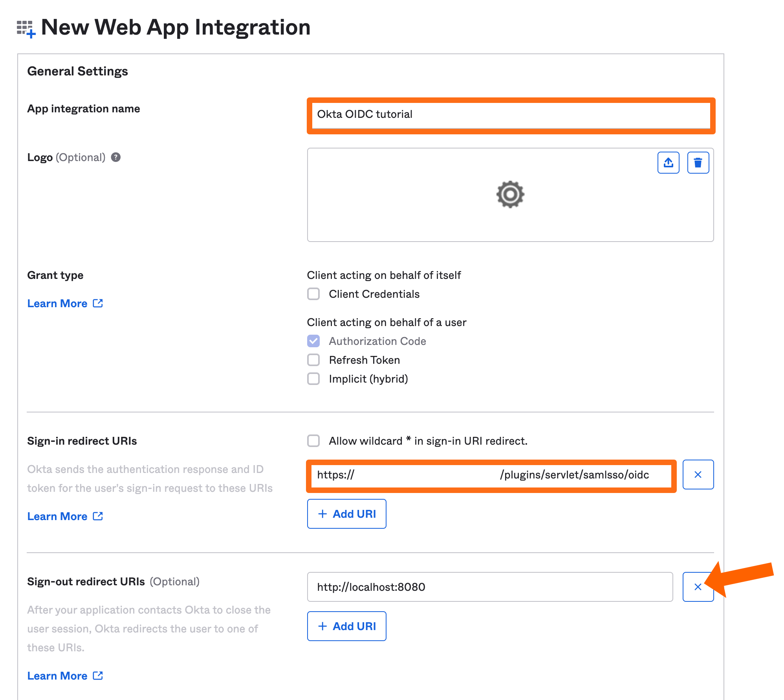Click the sign-out redirect URI field

(x=490, y=587)
